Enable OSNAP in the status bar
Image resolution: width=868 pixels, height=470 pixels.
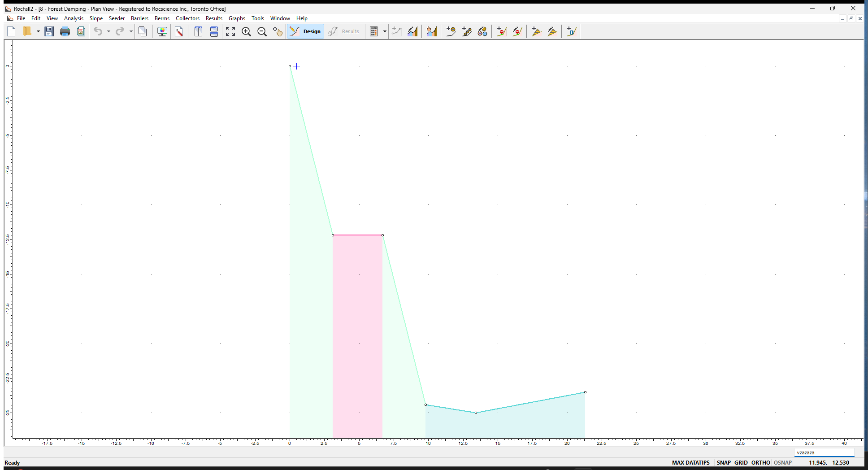782,462
